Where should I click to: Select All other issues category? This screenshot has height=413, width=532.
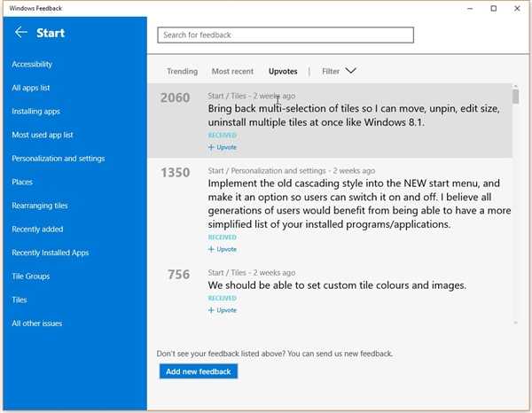coord(37,323)
